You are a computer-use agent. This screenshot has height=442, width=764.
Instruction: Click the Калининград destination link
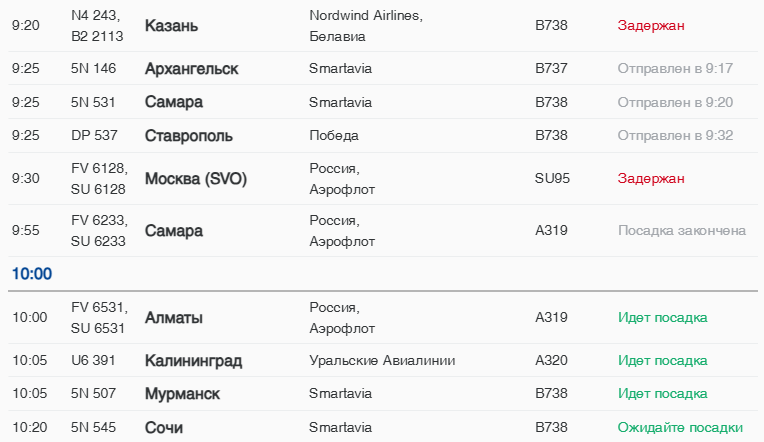pyautogui.click(x=193, y=361)
